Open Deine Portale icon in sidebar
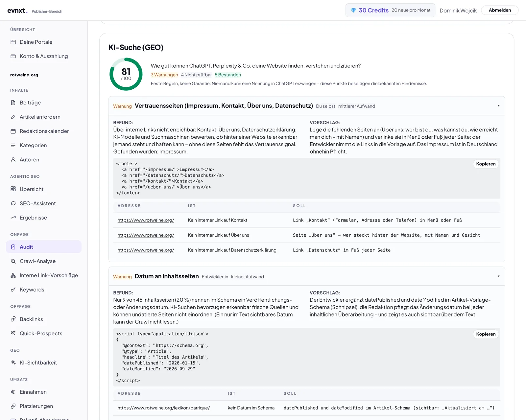 13,42
